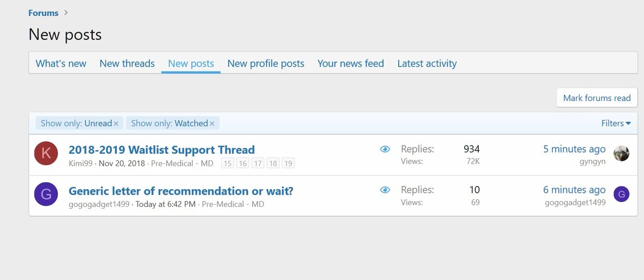Toggle watch eye on Generic letter thread
644x280 pixels.
385,190
